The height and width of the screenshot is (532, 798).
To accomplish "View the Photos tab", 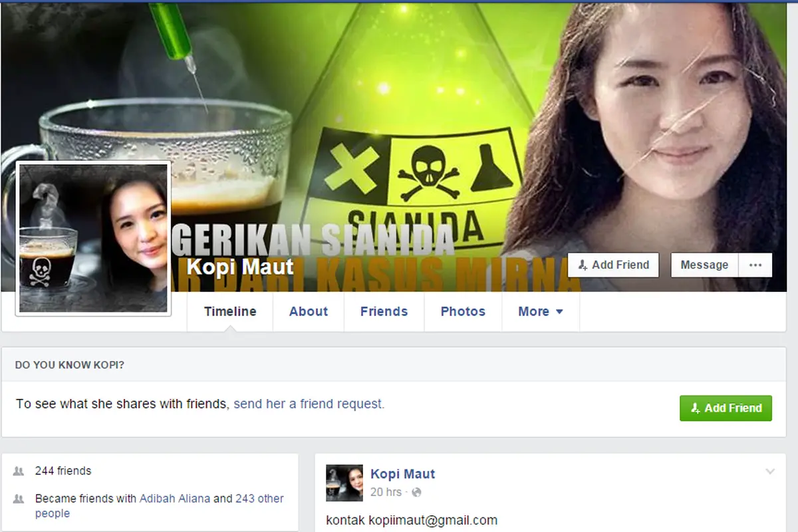I will [x=463, y=311].
